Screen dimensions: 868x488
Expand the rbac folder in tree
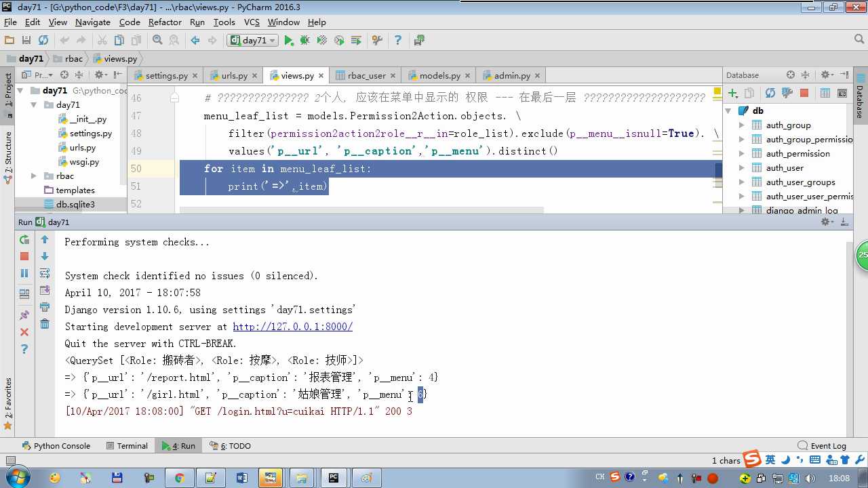click(34, 176)
